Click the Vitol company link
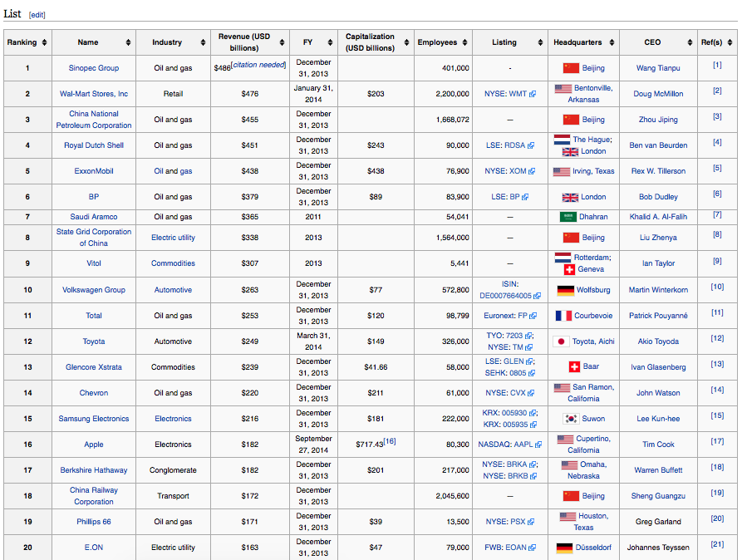 [x=94, y=263]
